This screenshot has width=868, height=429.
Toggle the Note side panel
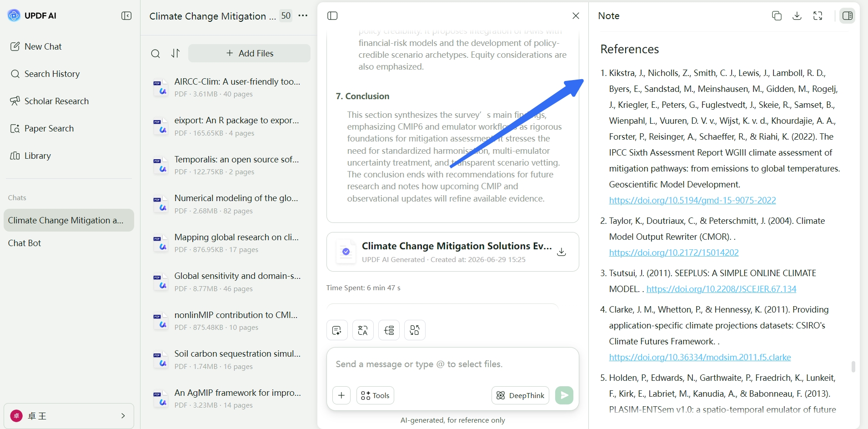[848, 16]
